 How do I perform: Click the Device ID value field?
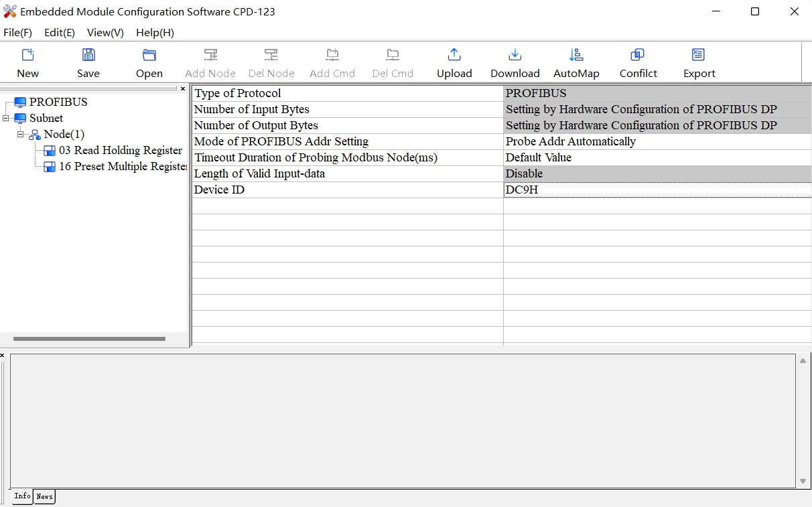(657, 190)
